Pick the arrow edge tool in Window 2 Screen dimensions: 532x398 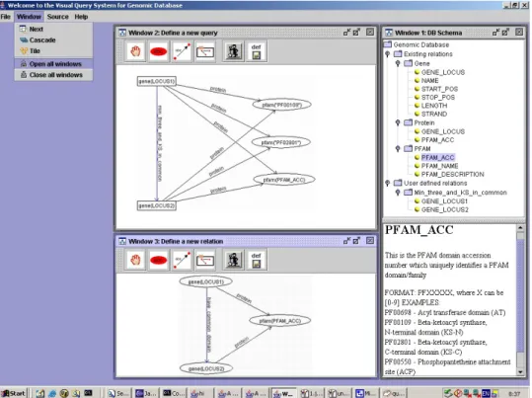[x=182, y=51]
